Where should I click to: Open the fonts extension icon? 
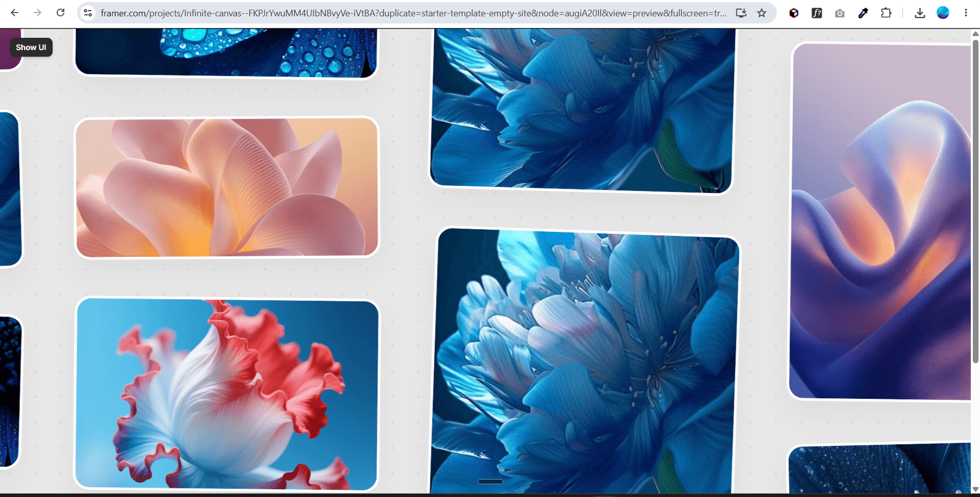pyautogui.click(x=817, y=13)
